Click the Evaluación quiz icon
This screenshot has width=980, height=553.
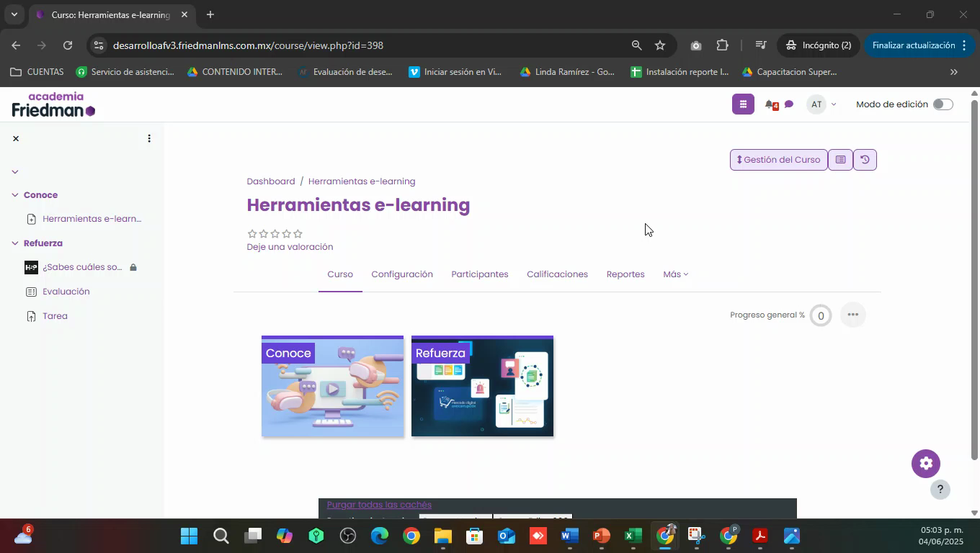[x=31, y=292]
